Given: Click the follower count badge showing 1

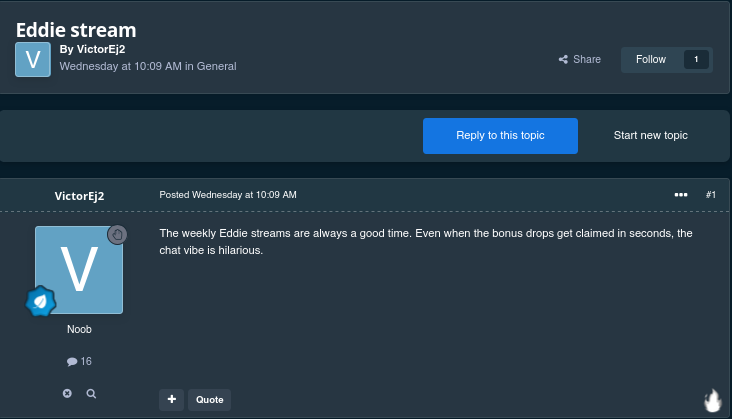Looking at the screenshot, I should tap(696, 59).
